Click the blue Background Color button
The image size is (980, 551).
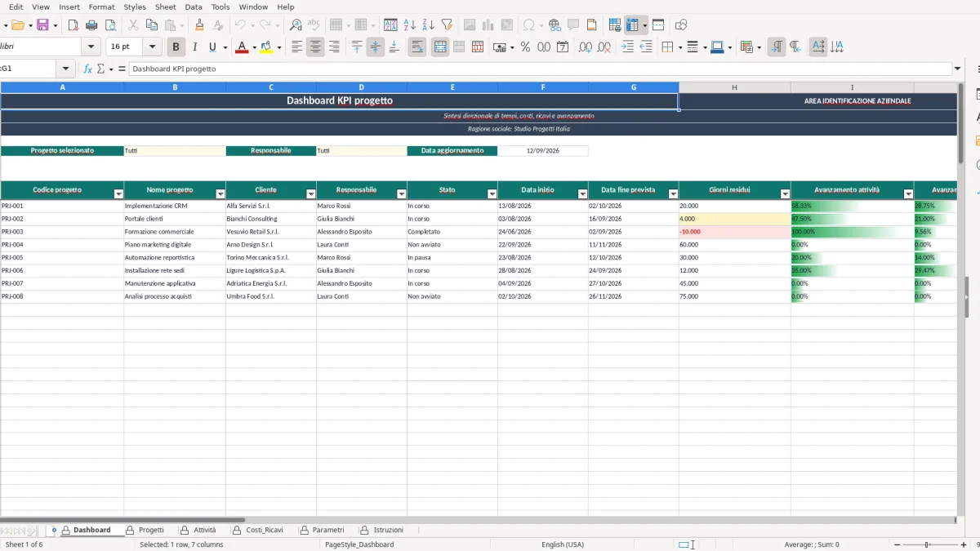click(x=716, y=47)
